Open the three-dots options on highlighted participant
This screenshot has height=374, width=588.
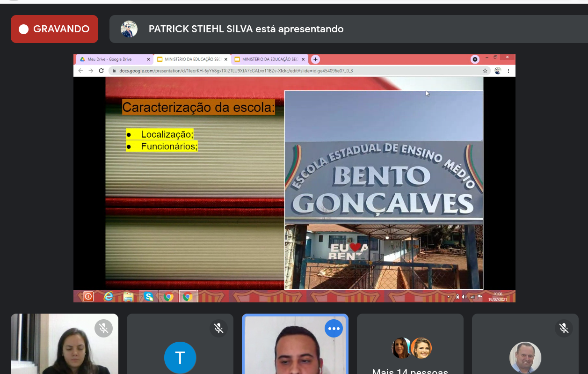tap(334, 329)
